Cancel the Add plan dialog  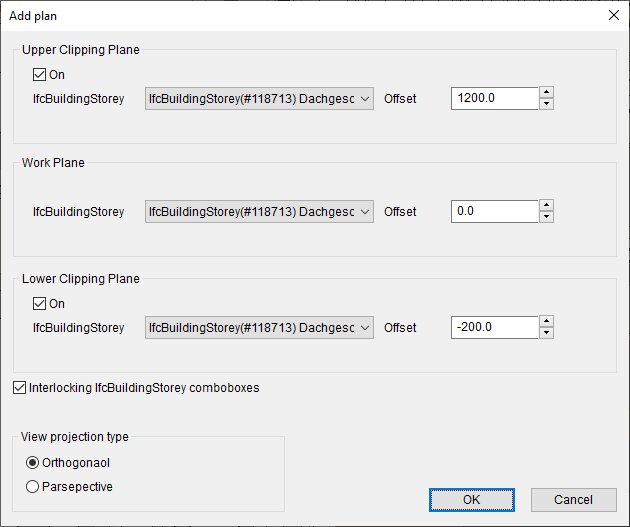pos(574,500)
